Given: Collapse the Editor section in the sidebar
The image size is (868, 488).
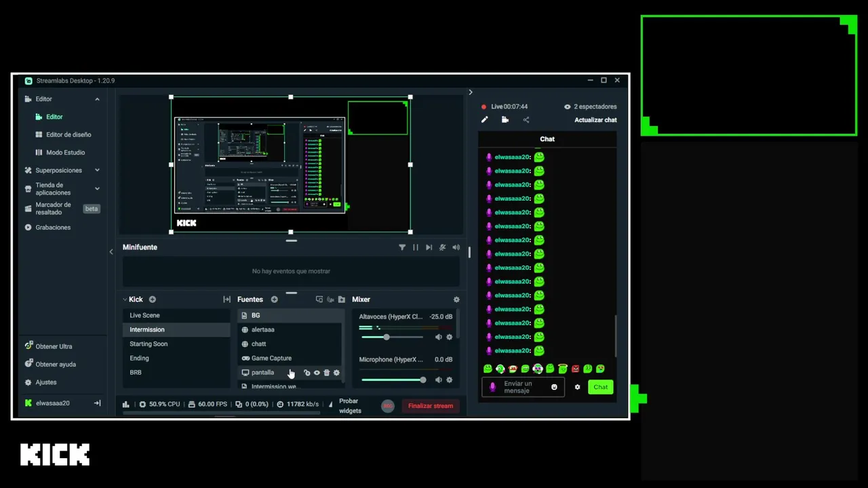Looking at the screenshot, I should [97, 99].
